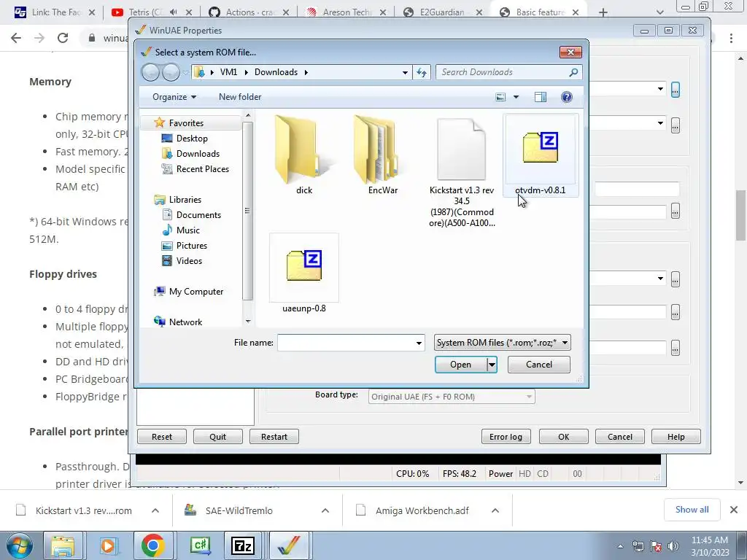The image size is (747, 560).
Task: Reload the browser page
Action: tap(63, 38)
